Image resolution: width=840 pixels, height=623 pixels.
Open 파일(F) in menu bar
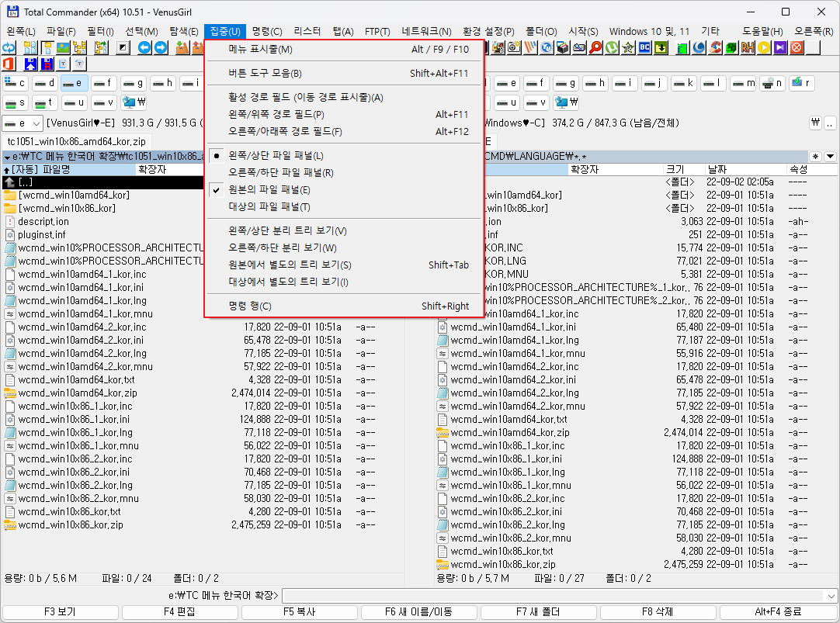(61, 32)
